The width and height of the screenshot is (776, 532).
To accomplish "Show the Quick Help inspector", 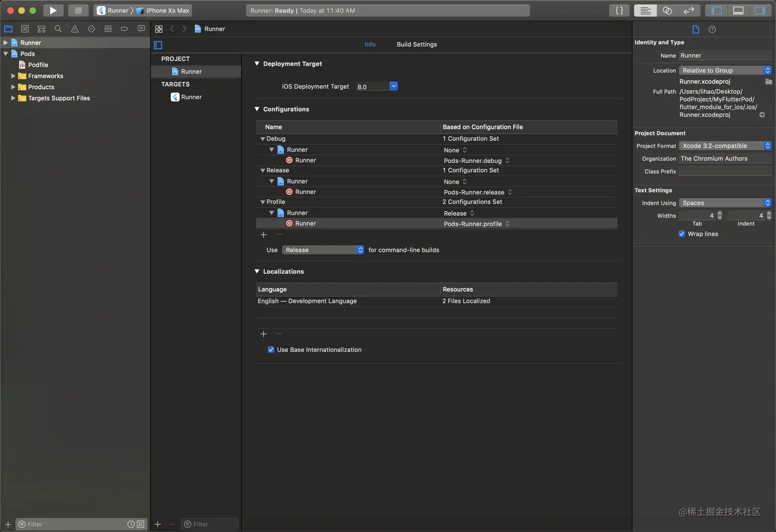I will click(712, 29).
